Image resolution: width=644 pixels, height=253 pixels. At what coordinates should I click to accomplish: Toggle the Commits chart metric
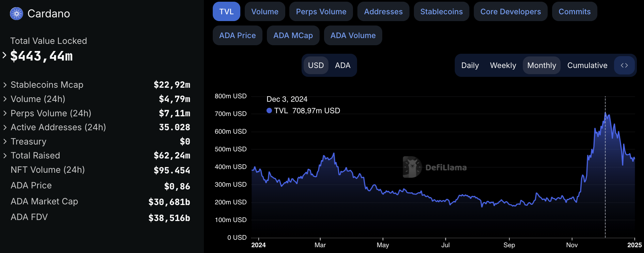point(575,12)
